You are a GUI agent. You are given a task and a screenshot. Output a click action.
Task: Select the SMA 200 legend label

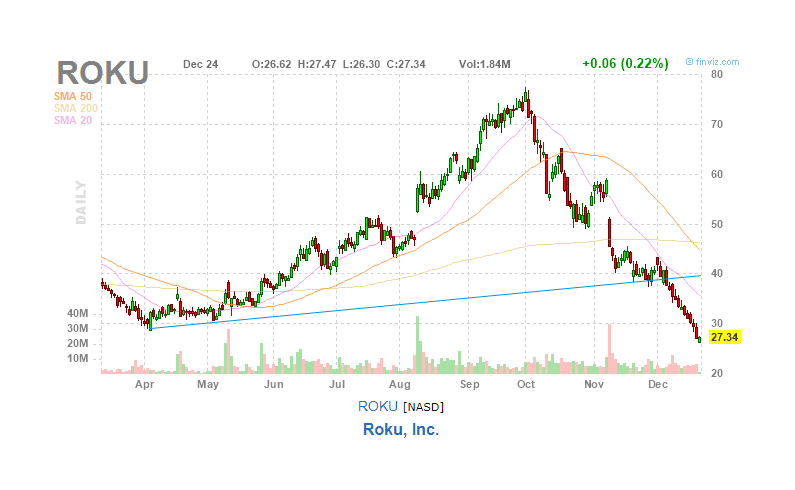click(76, 108)
